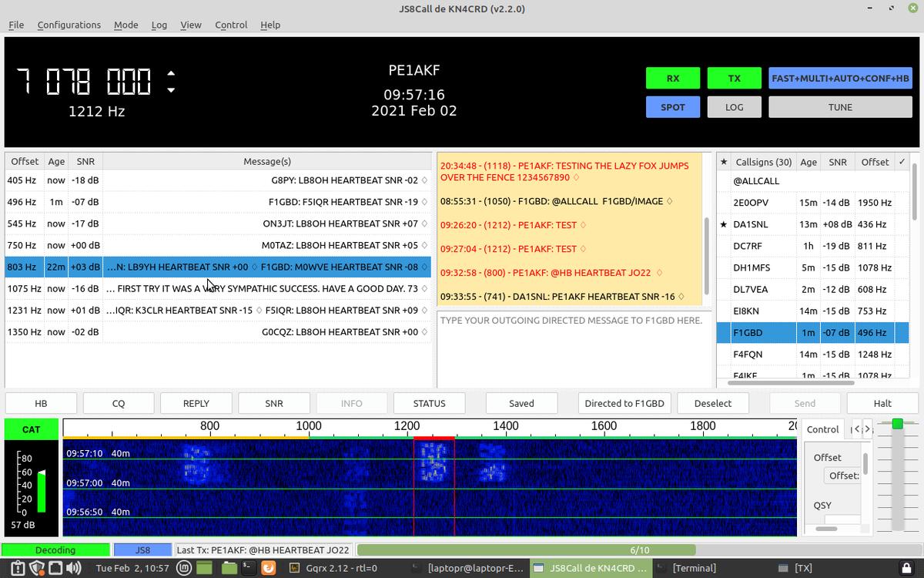This screenshot has height=578, width=924.
Task: Select the 1075 Hz FIRST TRY message row
Action: 218,288
